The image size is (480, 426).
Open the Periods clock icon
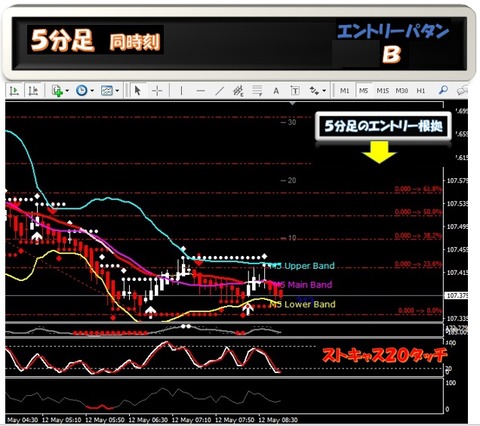tap(82, 90)
